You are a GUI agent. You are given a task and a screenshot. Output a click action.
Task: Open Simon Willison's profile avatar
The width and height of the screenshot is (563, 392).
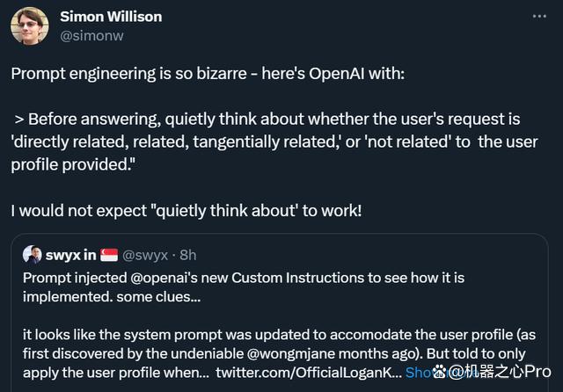point(29,25)
